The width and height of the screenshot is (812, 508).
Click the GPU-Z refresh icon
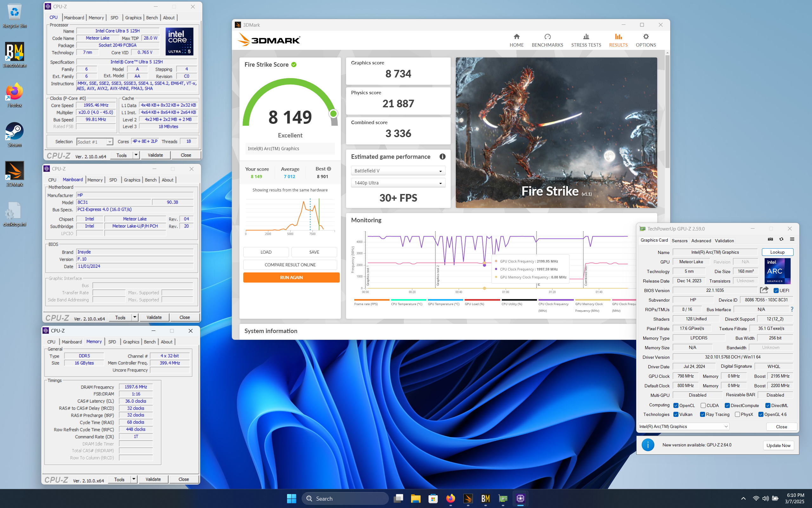(x=781, y=239)
